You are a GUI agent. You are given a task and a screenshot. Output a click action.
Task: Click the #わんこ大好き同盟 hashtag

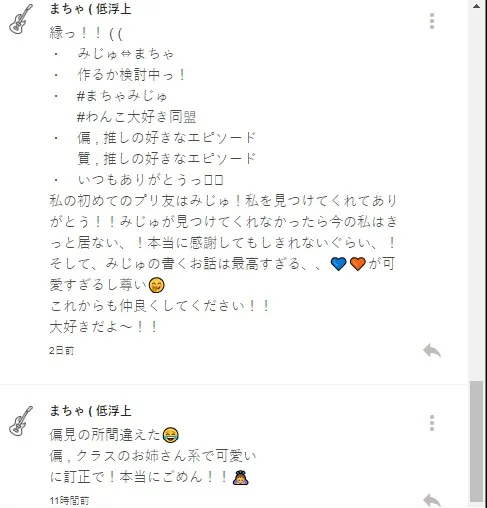coord(136,117)
